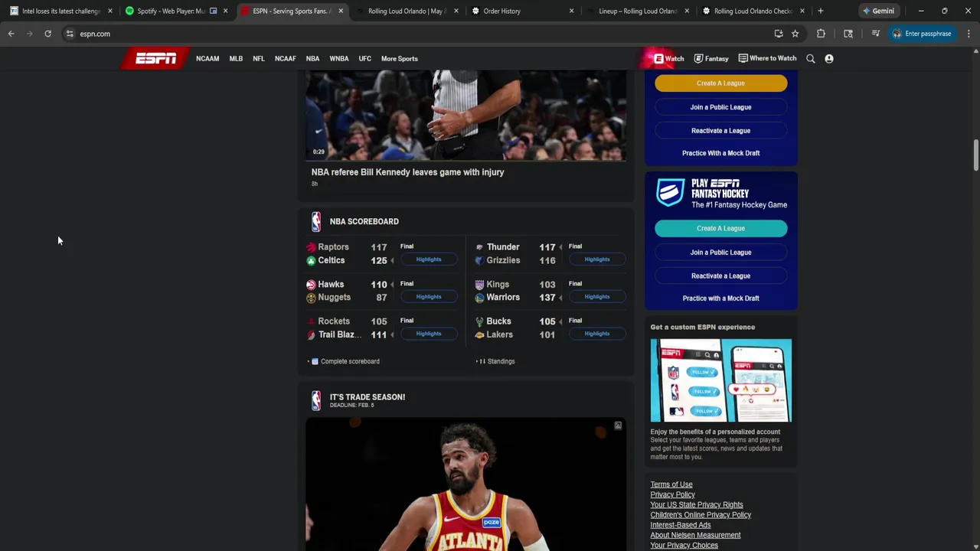Open Highlights for Rockets vs Trail Blazers

point(429,334)
